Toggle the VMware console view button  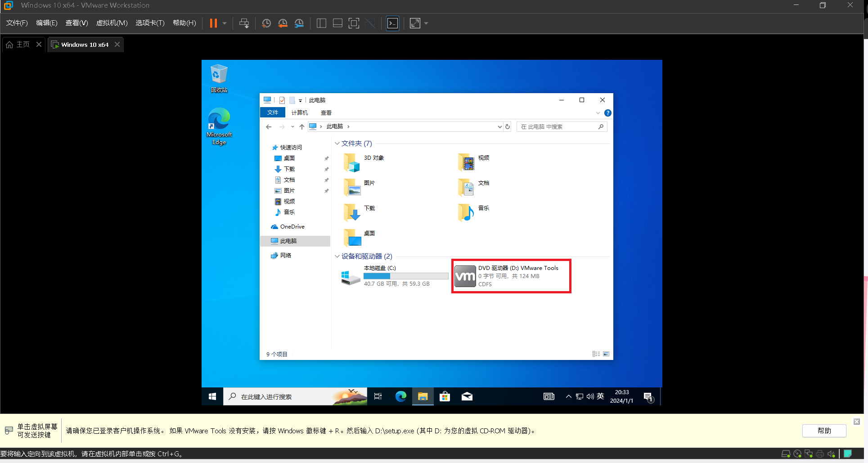(x=393, y=23)
